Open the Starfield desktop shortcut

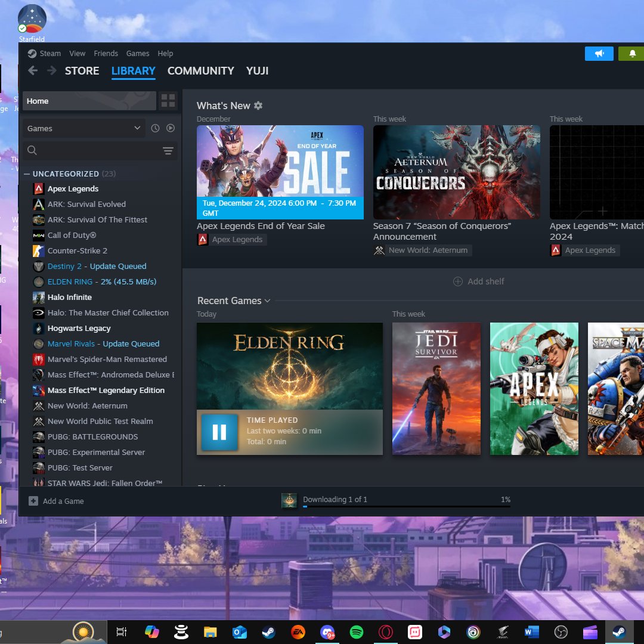point(32,23)
